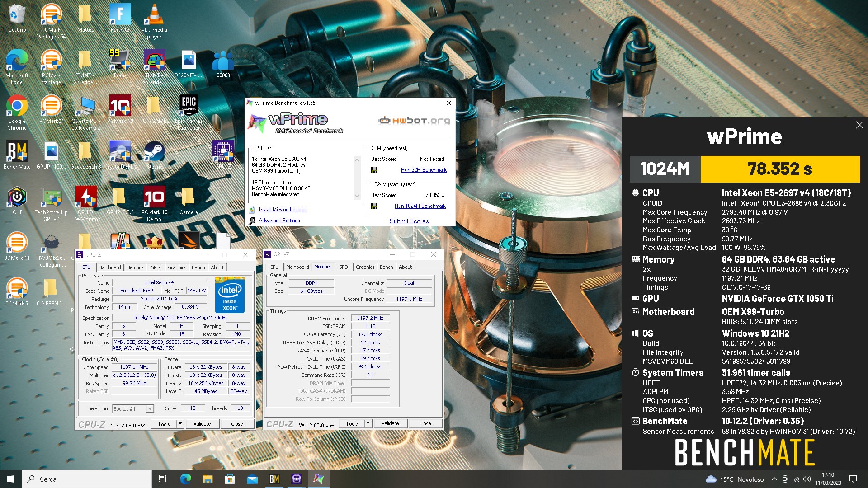Image resolution: width=868 pixels, height=488 pixels.
Task: Open Microsoft Store taskbar icon
Action: (x=230, y=479)
